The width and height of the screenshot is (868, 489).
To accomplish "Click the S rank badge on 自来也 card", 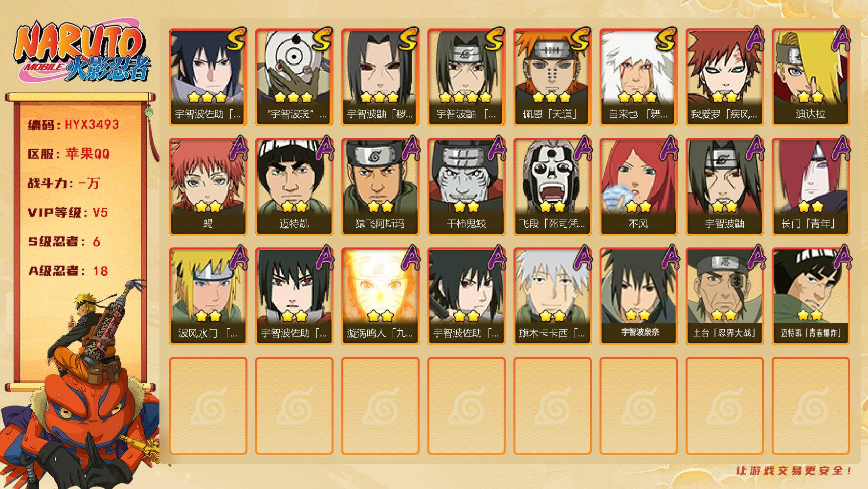I will pyautogui.click(x=665, y=39).
